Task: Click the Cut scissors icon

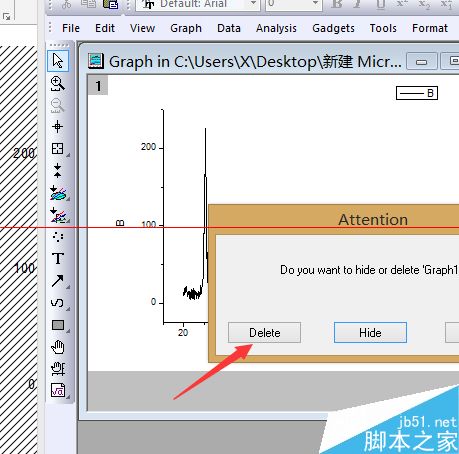Action: (67, 4)
